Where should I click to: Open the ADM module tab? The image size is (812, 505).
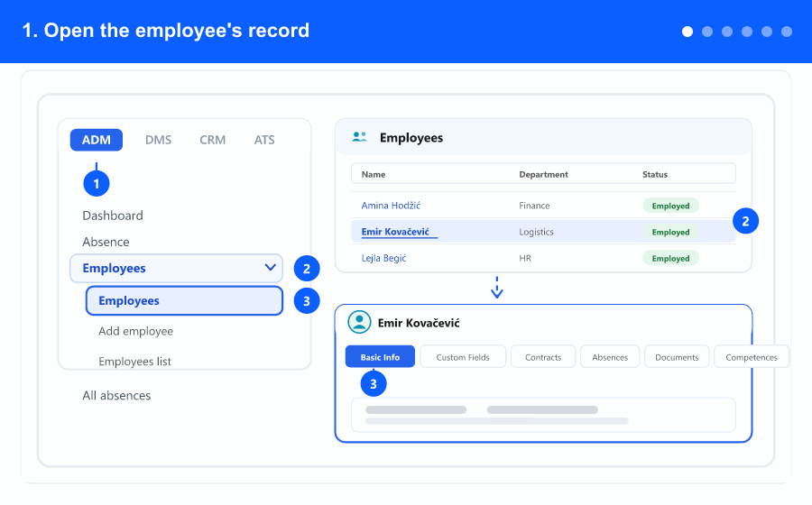tap(97, 140)
